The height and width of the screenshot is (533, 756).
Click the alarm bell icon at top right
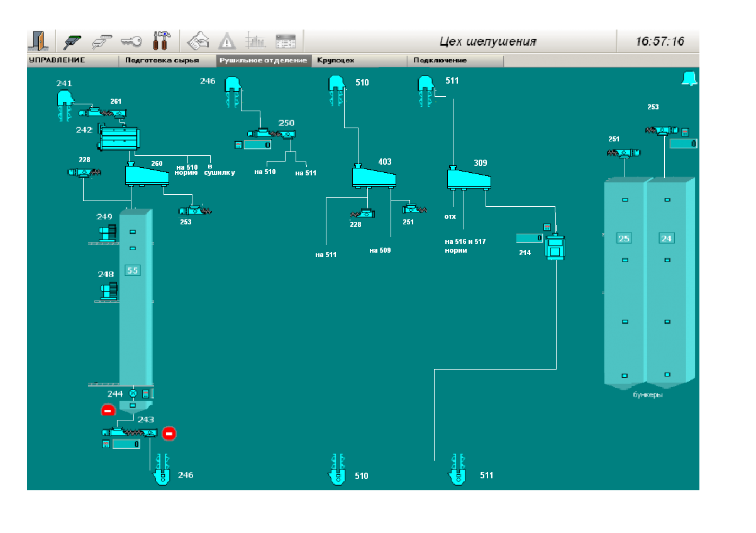coord(689,79)
